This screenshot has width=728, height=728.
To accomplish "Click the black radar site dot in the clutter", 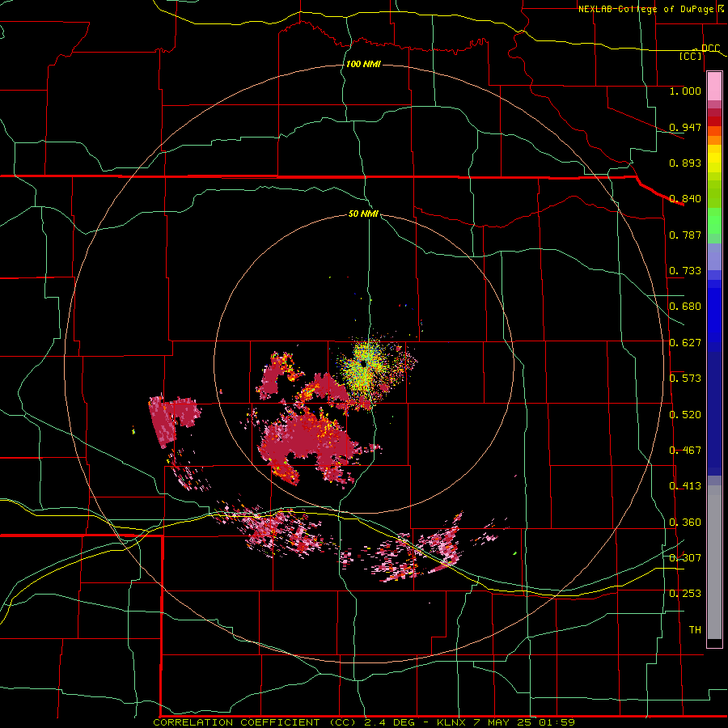I will 363,363.
